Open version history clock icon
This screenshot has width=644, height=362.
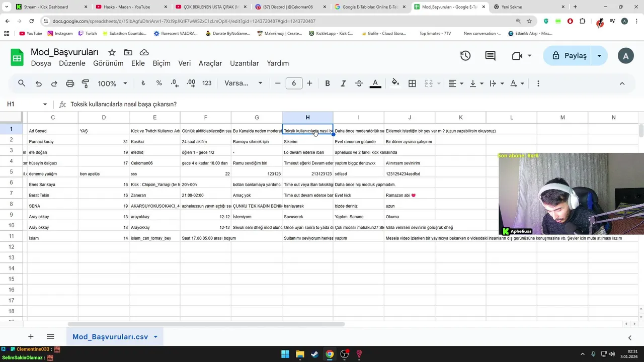465,56
